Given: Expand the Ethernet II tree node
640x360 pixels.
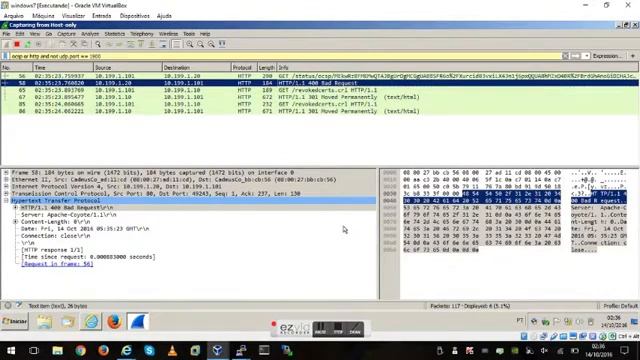Looking at the screenshot, I should point(6,180).
